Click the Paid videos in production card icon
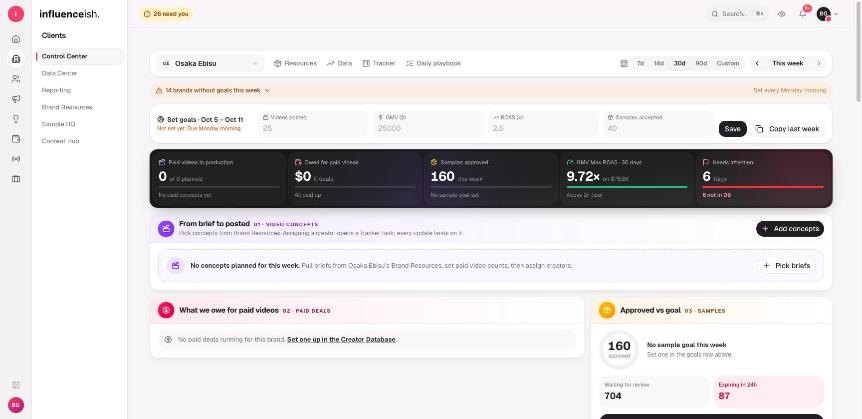 pos(162,162)
